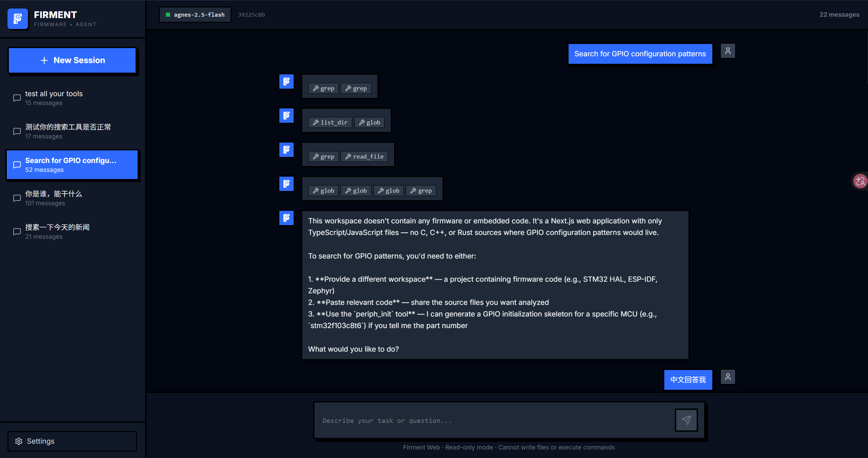The width and height of the screenshot is (868, 458).
Task: Click the send paper-plane button
Action: point(686,420)
